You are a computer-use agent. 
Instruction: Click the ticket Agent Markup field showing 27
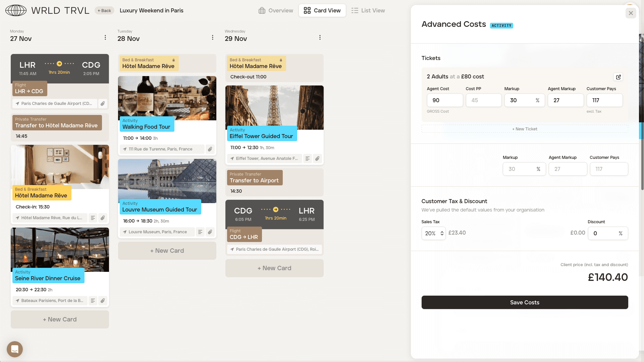click(566, 100)
